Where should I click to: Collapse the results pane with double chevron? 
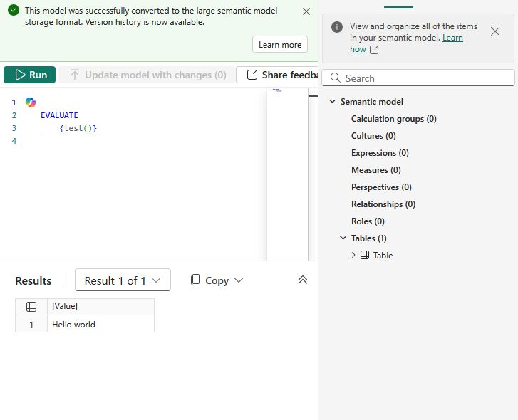pyautogui.click(x=303, y=280)
